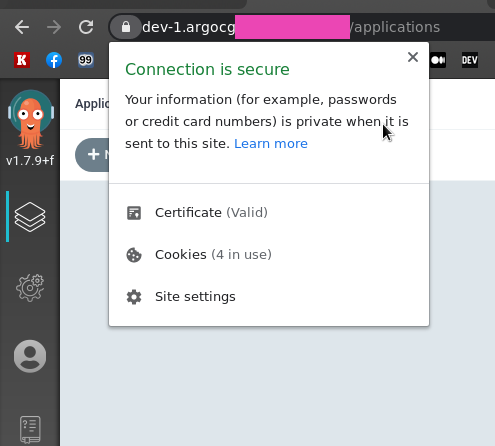Image resolution: width=495 pixels, height=446 pixels.
Task: Click the Learn more link
Action: [x=271, y=144]
